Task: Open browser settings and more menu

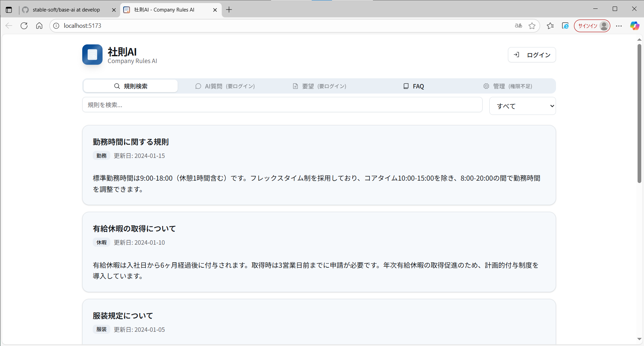Action: click(x=619, y=26)
